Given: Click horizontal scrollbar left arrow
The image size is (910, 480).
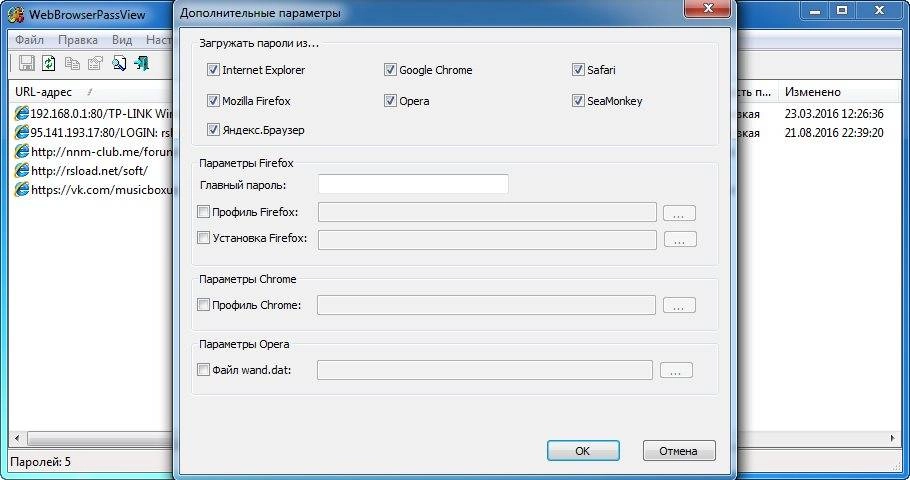Looking at the screenshot, I should pyautogui.click(x=17, y=438).
